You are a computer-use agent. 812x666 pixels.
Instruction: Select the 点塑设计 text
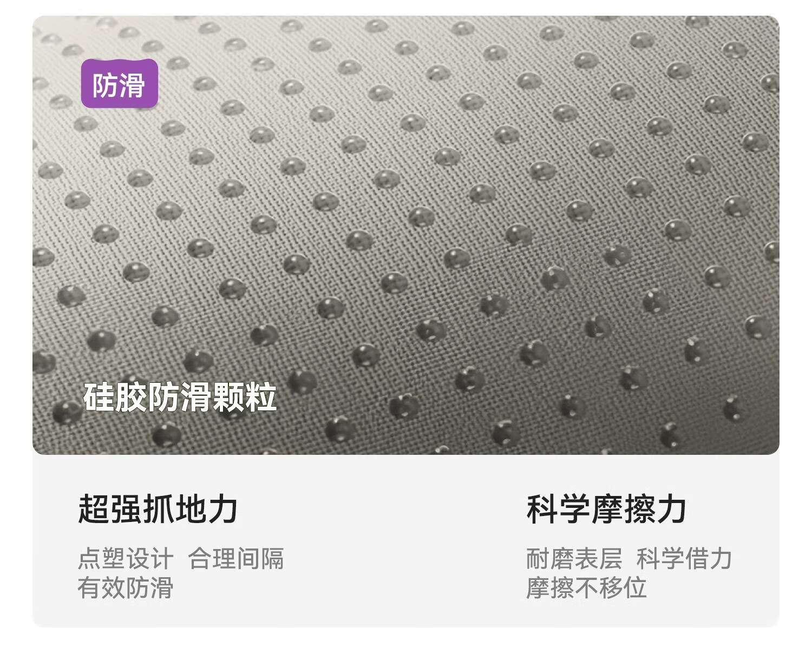tap(126, 559)
